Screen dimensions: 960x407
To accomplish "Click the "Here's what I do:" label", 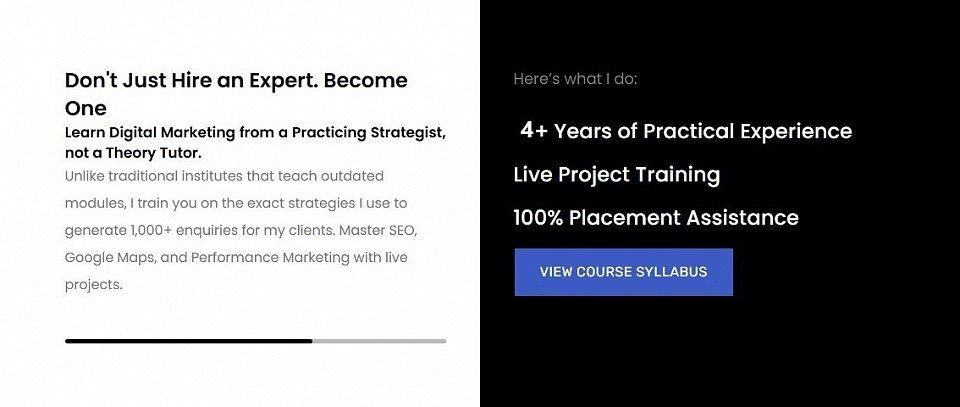I will (575, 78).
